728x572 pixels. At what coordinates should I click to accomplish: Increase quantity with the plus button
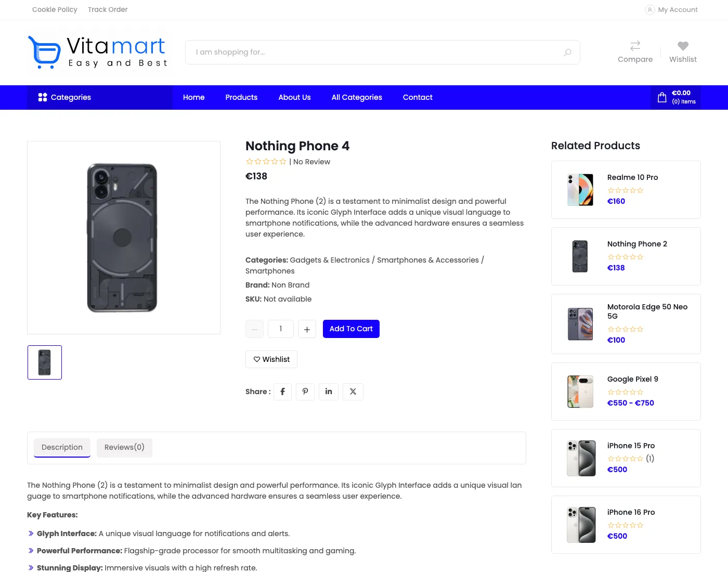[x=307, y=329]
